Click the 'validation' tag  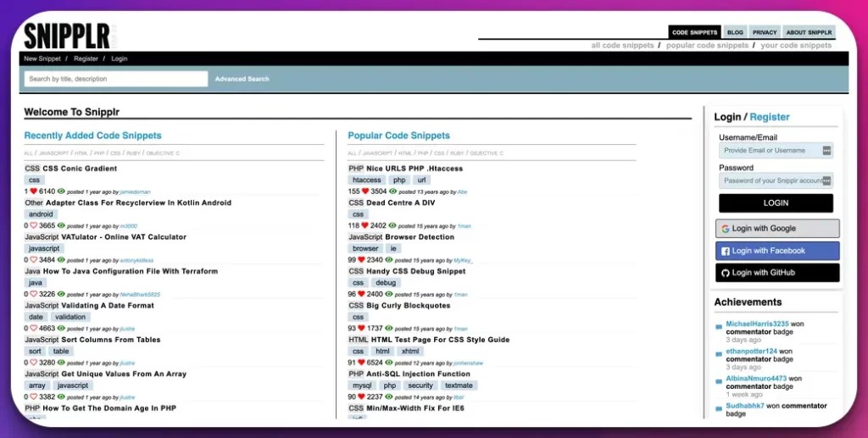[x=70, y=317]
